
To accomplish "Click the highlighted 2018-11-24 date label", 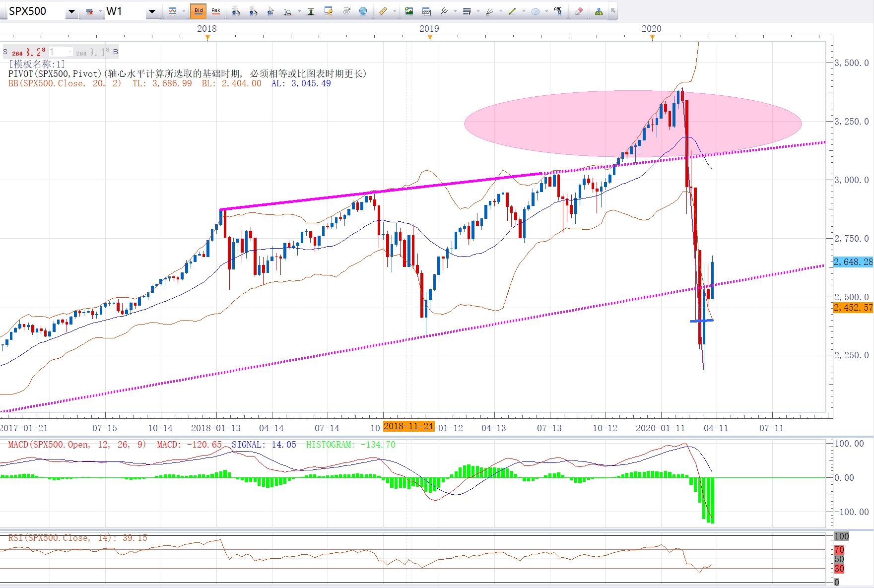I will 409,426.
